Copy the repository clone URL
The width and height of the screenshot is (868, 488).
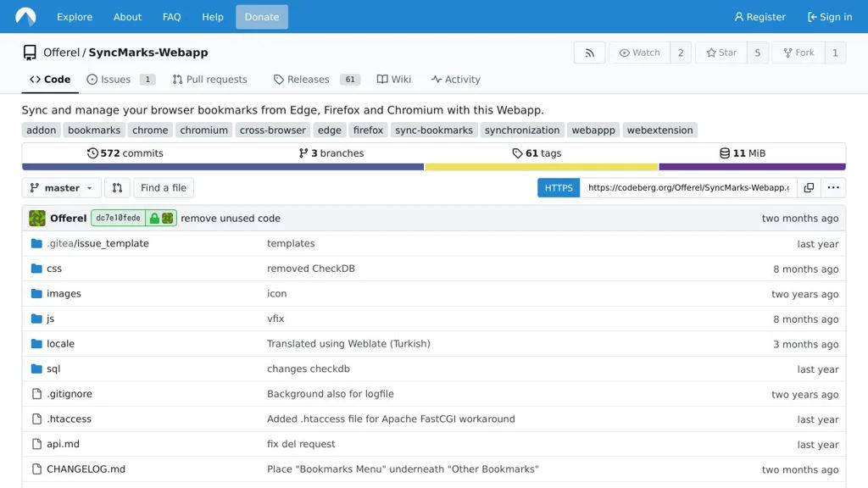(809, 188)
